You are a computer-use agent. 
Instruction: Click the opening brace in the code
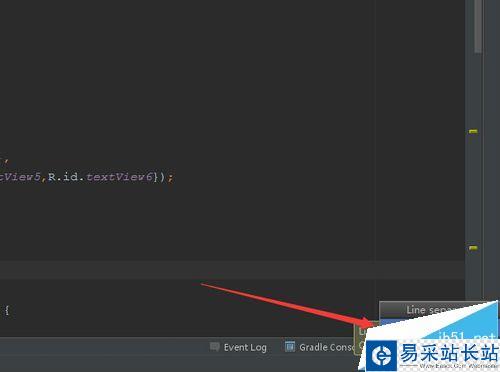click(7, 311)
